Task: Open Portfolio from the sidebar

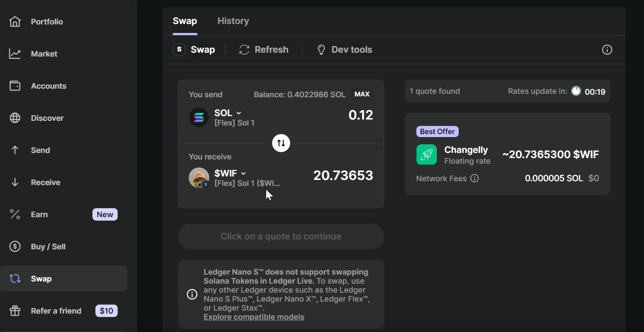Action: [47, 21]
